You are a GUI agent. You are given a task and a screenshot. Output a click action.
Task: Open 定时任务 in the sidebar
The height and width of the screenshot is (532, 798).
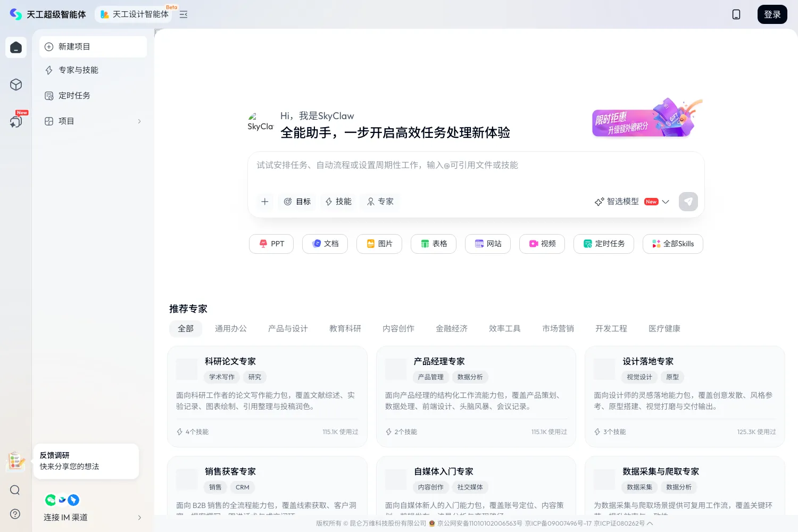[x=93, y=96]
